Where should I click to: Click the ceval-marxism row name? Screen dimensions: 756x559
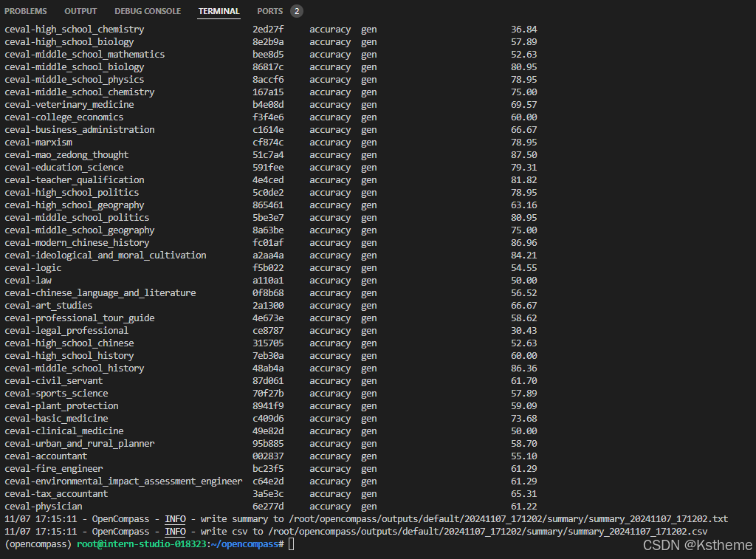point(38,143)
